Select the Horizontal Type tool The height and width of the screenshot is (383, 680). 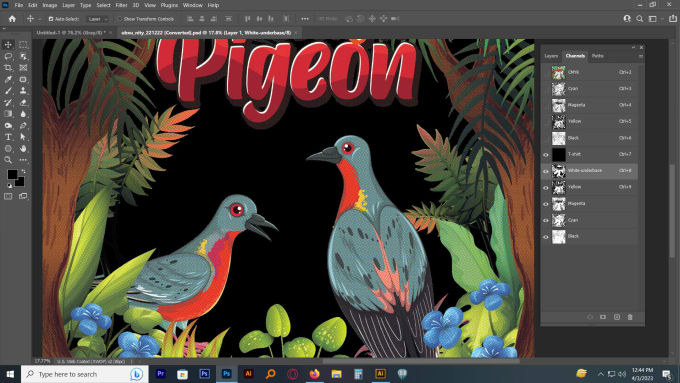(x=8, y=137)
